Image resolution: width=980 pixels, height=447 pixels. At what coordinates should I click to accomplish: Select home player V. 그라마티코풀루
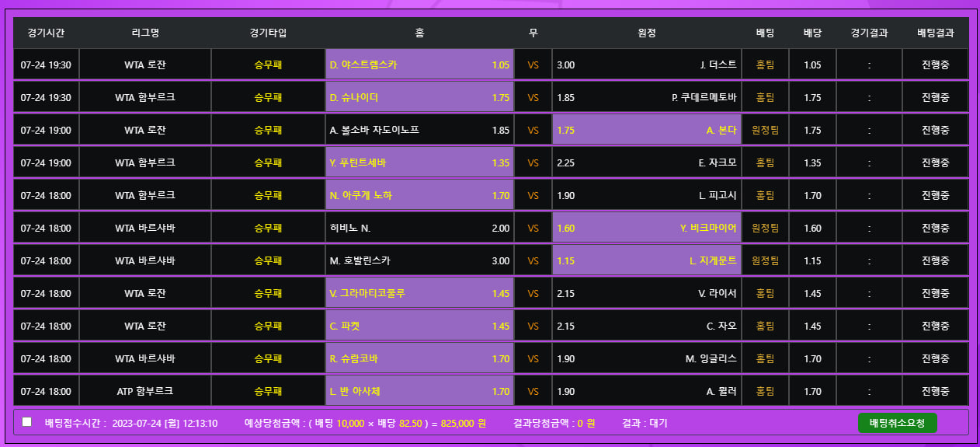[420, 294]
